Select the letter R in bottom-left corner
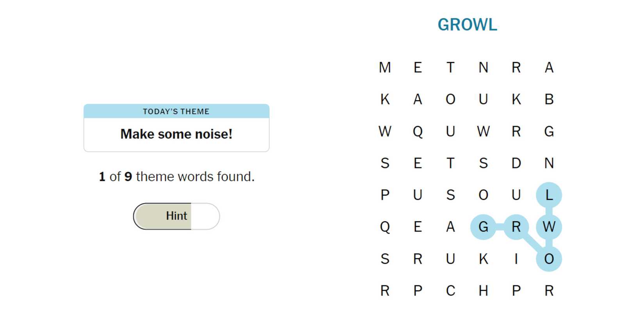 click(x=385, y=291)
